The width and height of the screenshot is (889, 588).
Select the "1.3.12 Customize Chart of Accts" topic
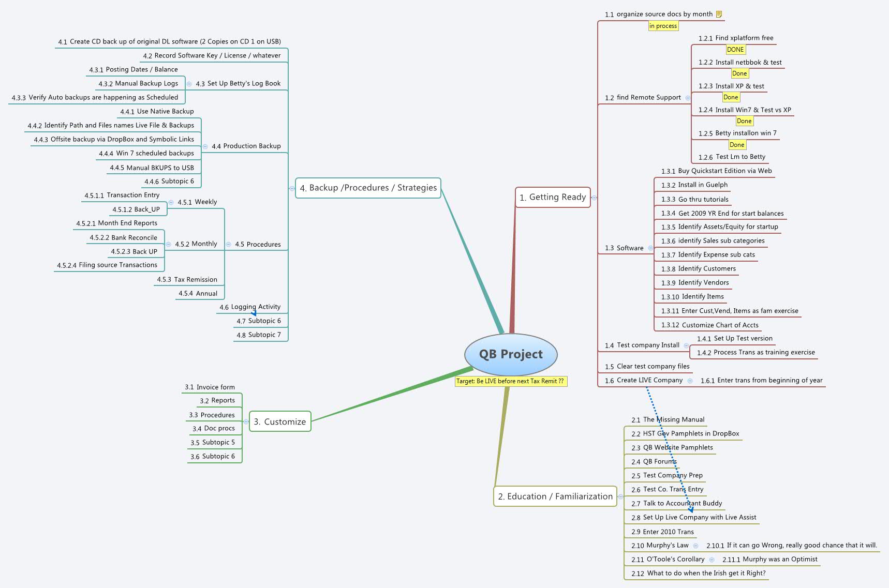point(709,325)
